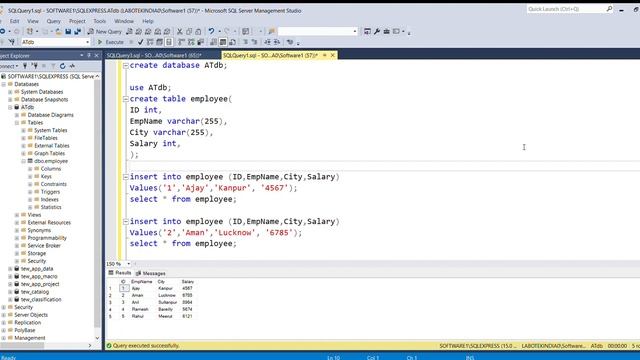Open the Project menu
Image resolution: width=640 pixels, height=360 pixels.
77,21
